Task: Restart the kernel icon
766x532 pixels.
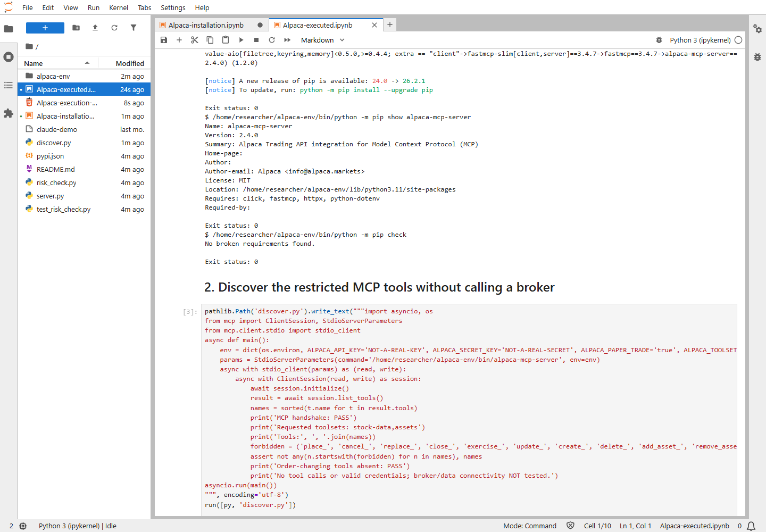Action: click(x=272, y=40)
